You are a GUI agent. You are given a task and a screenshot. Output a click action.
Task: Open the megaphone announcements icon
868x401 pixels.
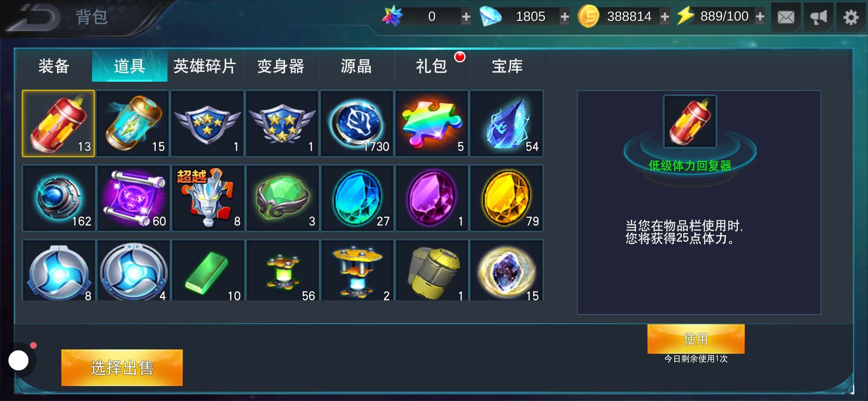click(x=818, y=17)
